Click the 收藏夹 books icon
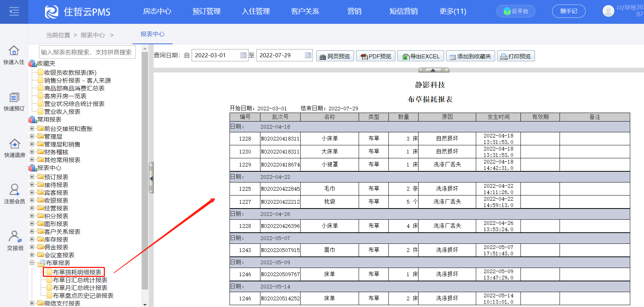The height and width of the screenshot is (307, 644). point(33,64)
